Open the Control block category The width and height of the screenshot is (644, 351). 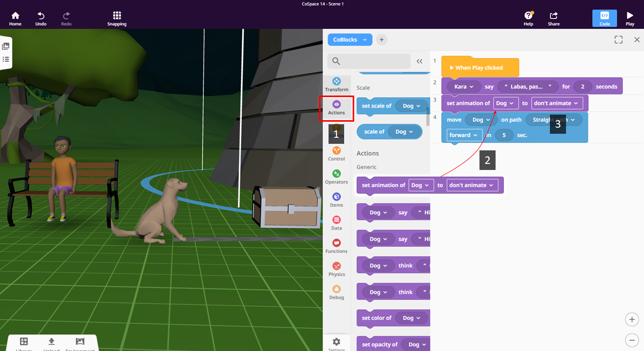coord(337,154)
